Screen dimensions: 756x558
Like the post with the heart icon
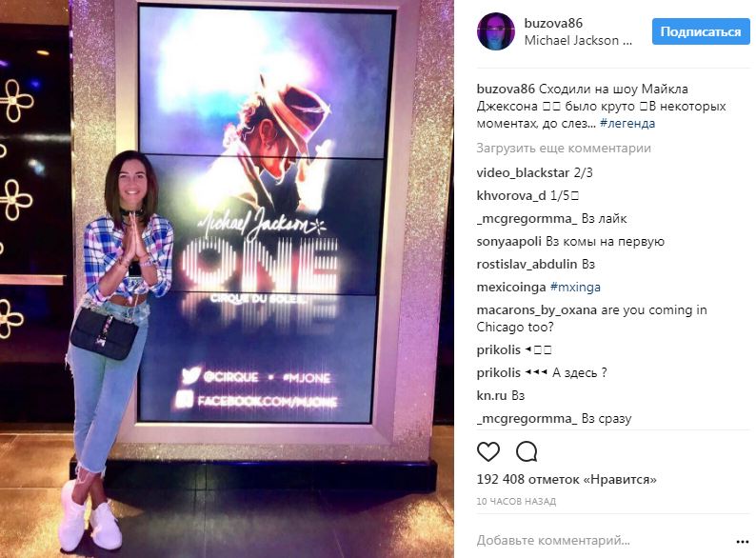click(487, 452)
